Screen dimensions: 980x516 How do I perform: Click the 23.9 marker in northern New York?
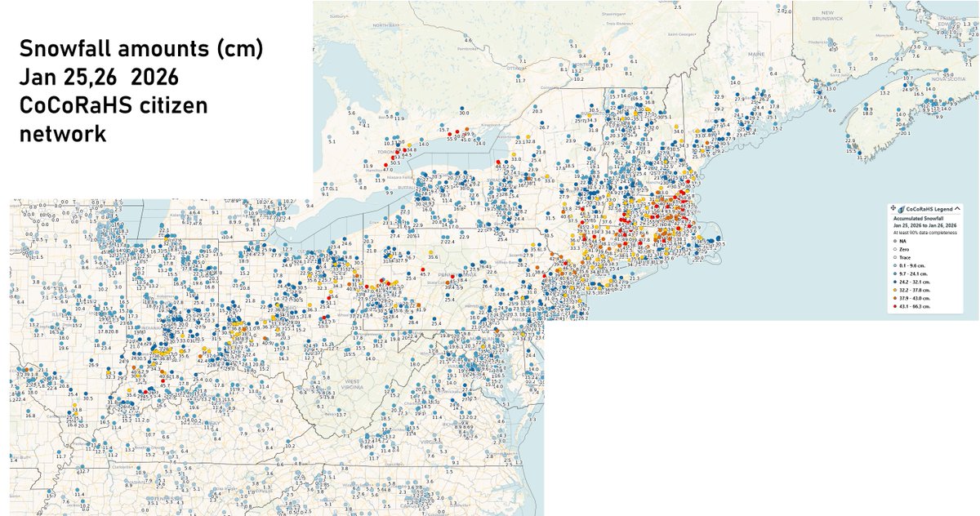click(568, 136)
